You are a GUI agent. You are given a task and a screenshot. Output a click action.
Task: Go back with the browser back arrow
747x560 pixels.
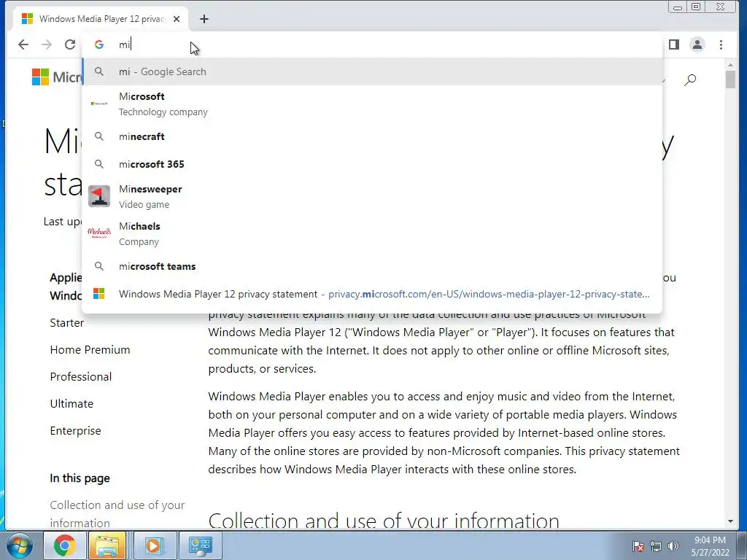point(23,44)
